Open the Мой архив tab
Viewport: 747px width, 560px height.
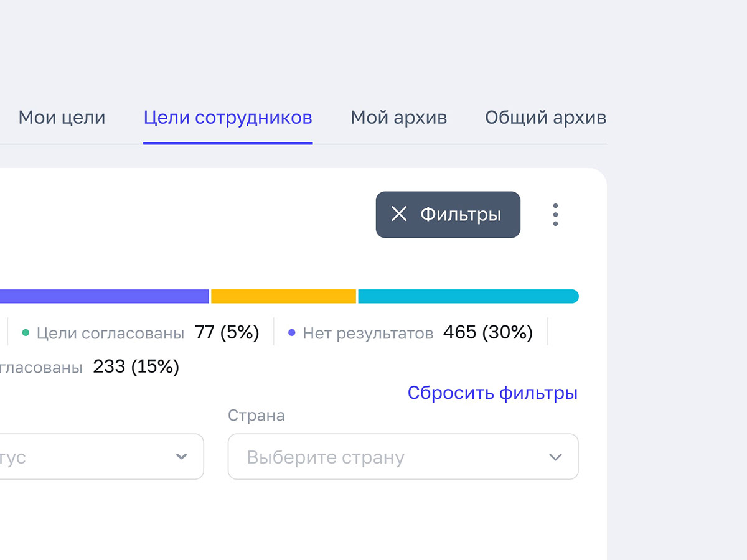pos(398,118)
